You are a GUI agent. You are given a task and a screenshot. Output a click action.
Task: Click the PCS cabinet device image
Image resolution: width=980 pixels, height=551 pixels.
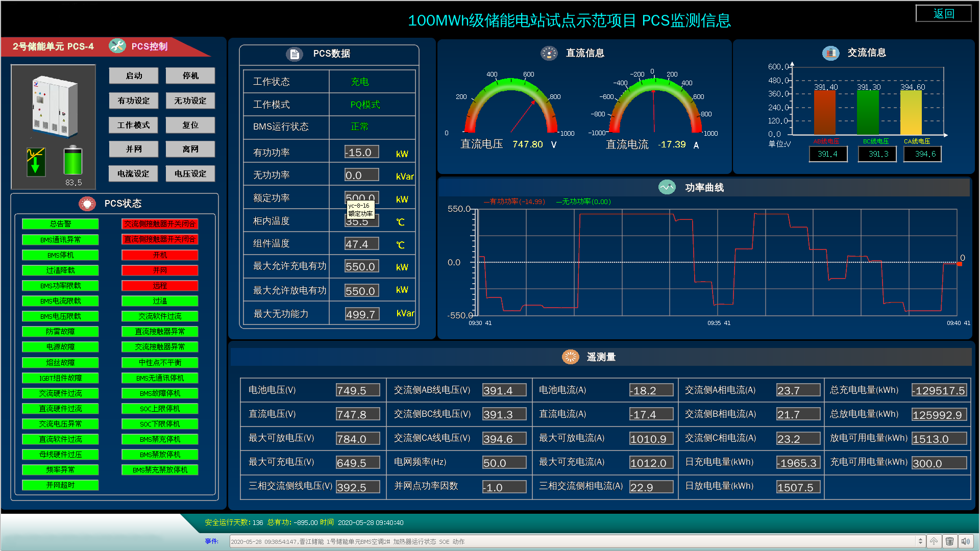coord(55,106)
